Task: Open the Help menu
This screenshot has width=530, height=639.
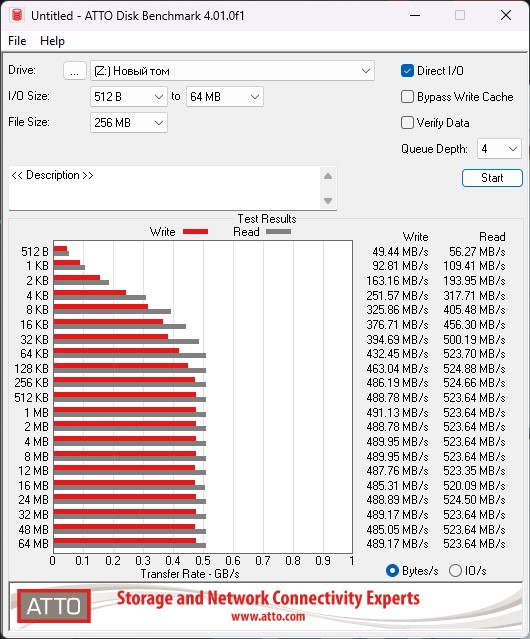Action: tap(52, 41)
